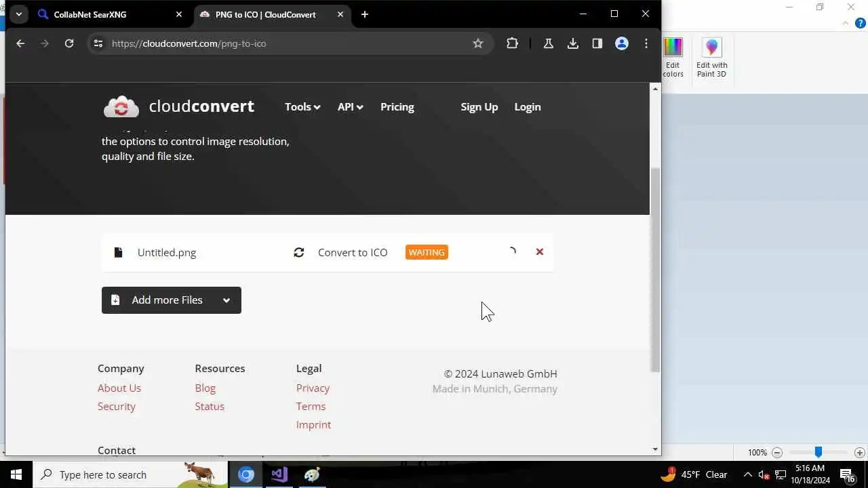Toggle Chrome side panel icon
This screenshot has height=488, width=868.
pos(597,43)
